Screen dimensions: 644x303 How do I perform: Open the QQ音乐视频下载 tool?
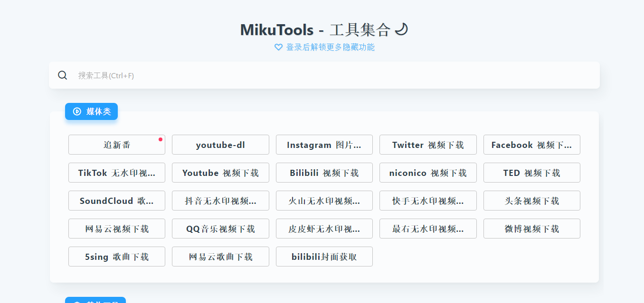[220, 229]
